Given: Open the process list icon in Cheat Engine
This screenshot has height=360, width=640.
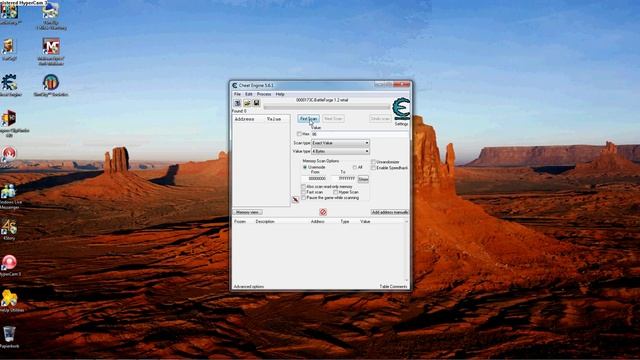Looking at the screenshot, I should click(x=237, y=103).
